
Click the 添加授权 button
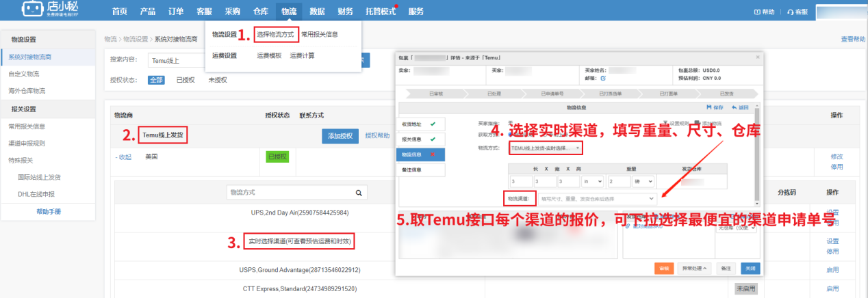tap(341, 136)
